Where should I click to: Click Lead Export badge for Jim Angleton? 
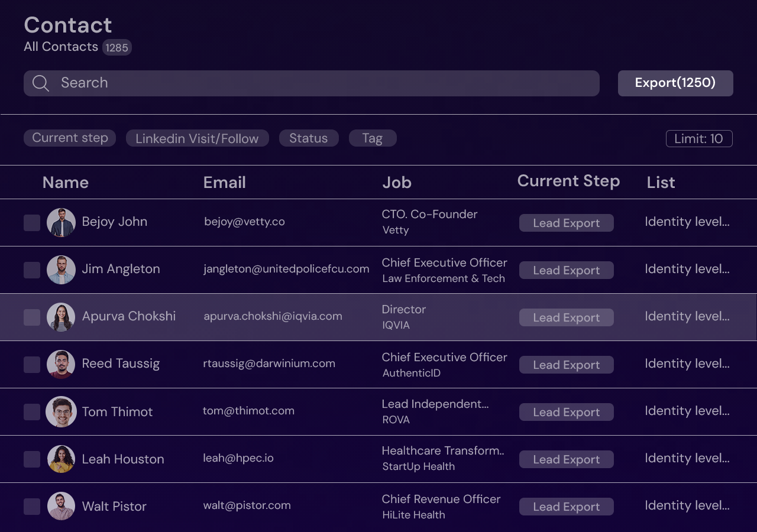pos(566,270)
